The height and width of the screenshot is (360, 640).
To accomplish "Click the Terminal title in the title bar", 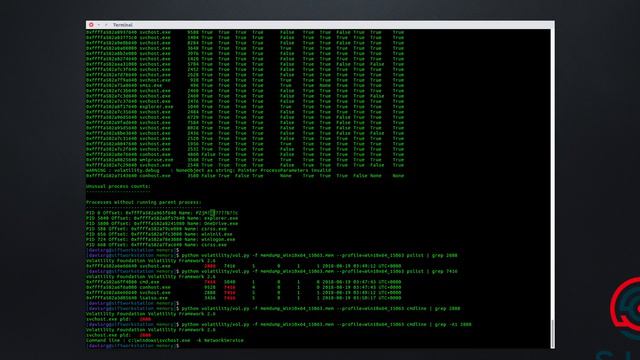I will pos(123,25).
